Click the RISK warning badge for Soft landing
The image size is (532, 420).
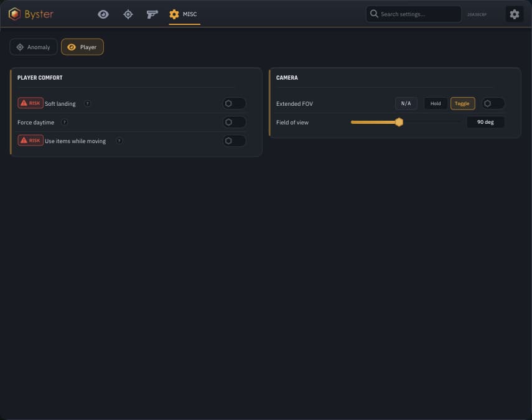click(x=30, y=103)
